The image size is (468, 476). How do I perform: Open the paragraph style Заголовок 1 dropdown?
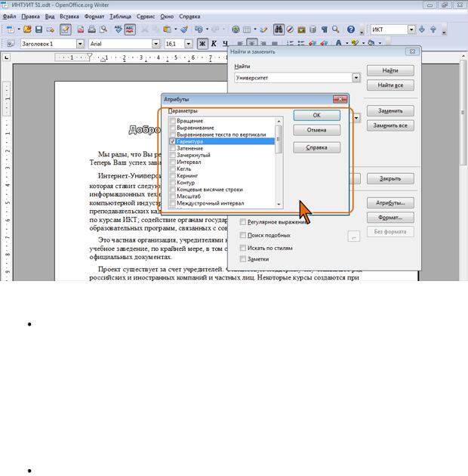[x=80, y=44]
